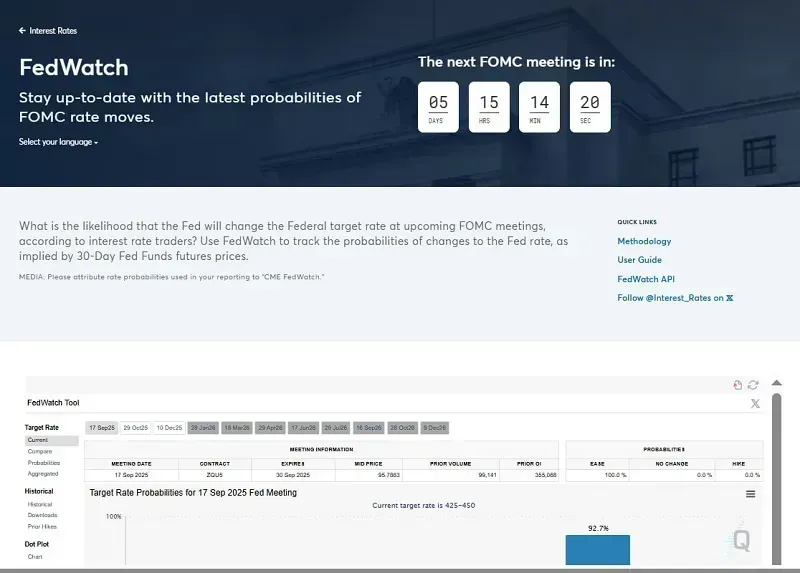800x573 pixels.
Task: Select Probabilities in the sidebar
Action: 44,463
